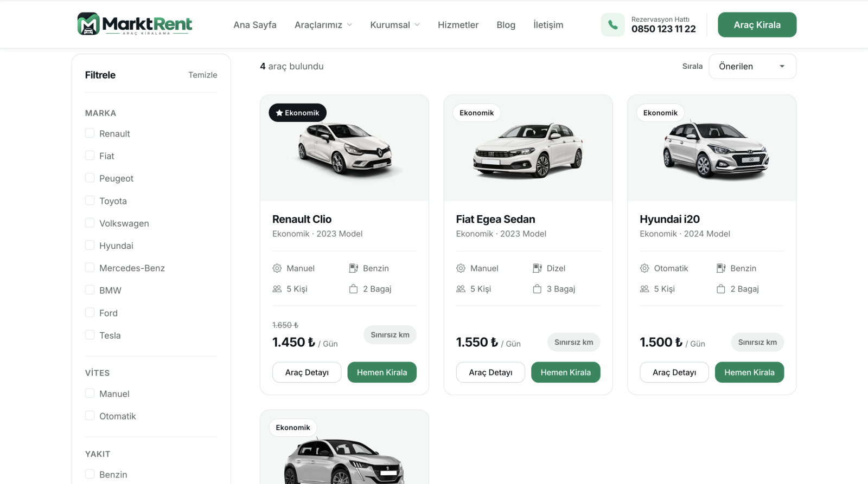This screenshot has height=484, width=868.
Task: Click 3 Bagaj luggage icon
Action: (x=537, y=289)
